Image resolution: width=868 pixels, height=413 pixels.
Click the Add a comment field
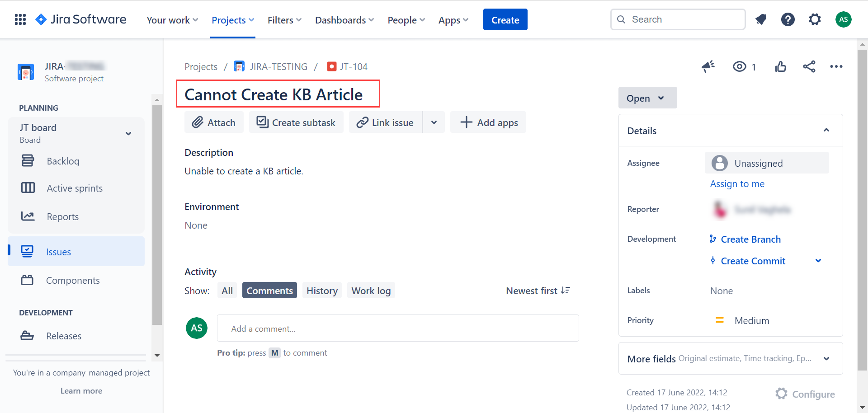coord(398,328)
